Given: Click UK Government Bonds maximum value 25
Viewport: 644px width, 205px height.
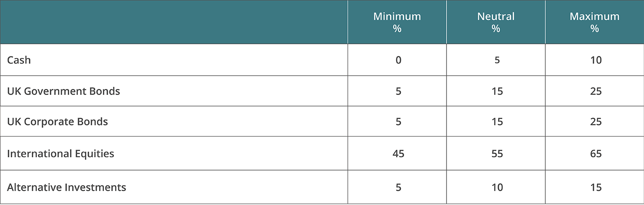Looking at the screenshot, I should (x=596, y=91).
